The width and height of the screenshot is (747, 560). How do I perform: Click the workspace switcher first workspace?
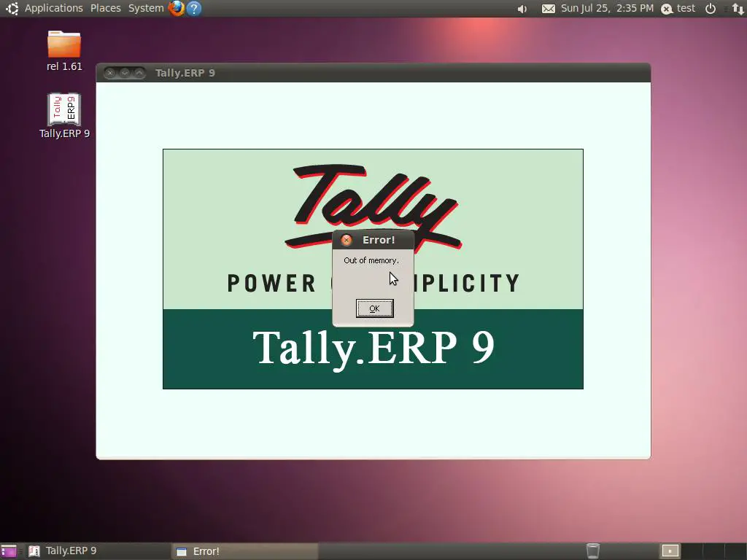coord(670,551)
